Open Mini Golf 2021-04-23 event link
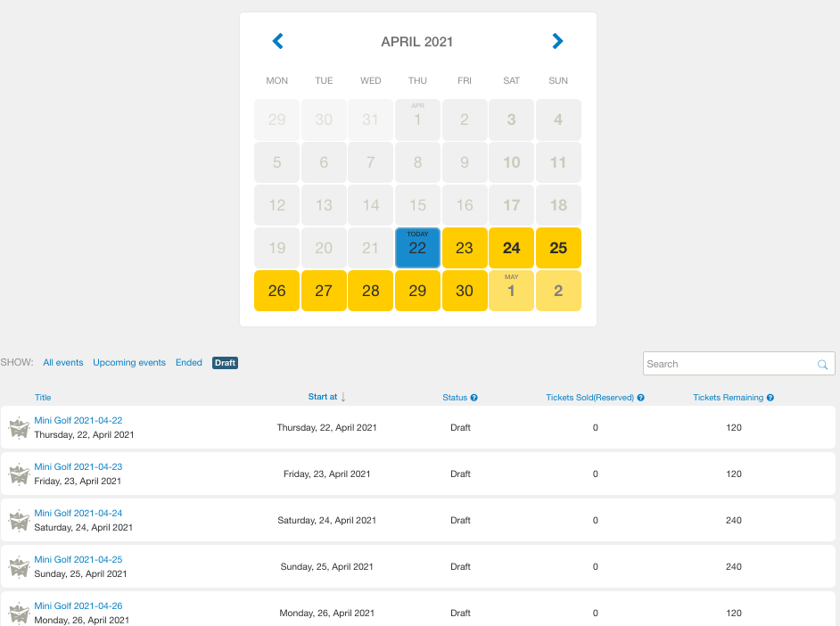Viewport: 840px width, 626px height. 78,466
